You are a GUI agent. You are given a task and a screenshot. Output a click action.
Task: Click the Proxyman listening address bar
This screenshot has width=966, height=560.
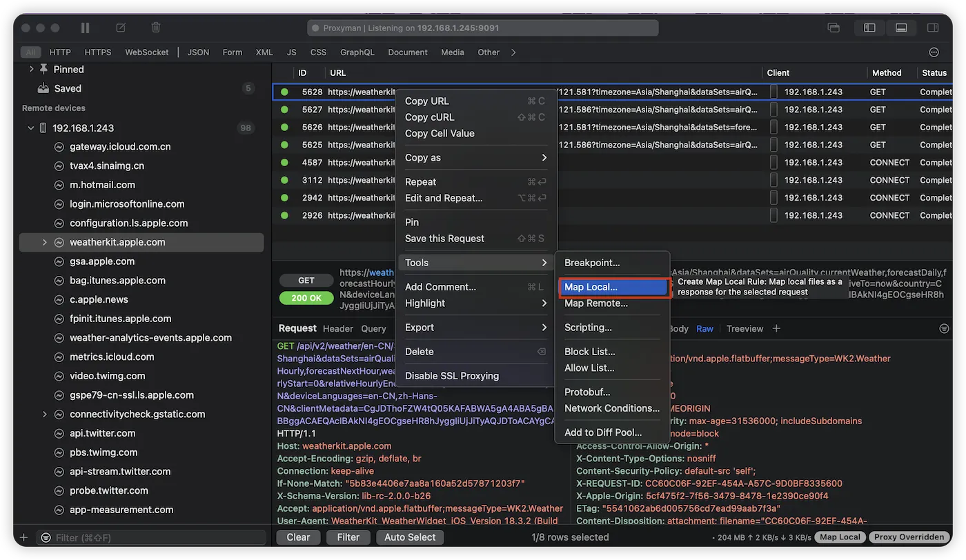(x=483, y=28)
